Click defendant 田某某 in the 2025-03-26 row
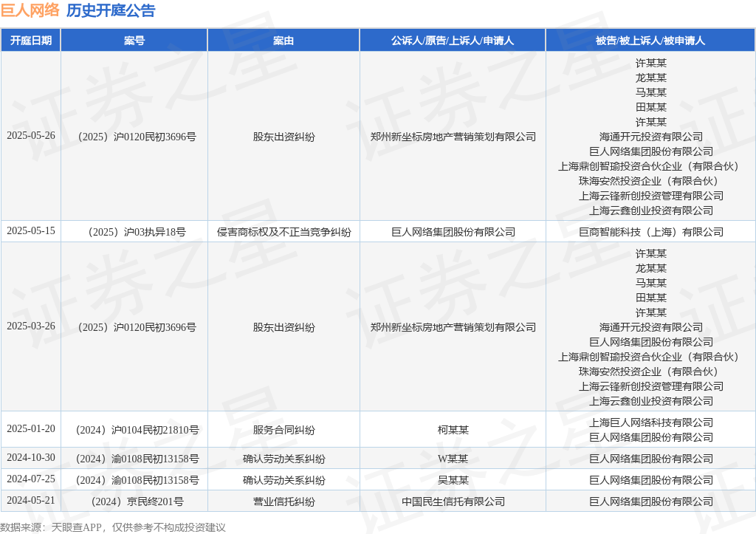This screenshot has height=534, width=756. [650, 298]
